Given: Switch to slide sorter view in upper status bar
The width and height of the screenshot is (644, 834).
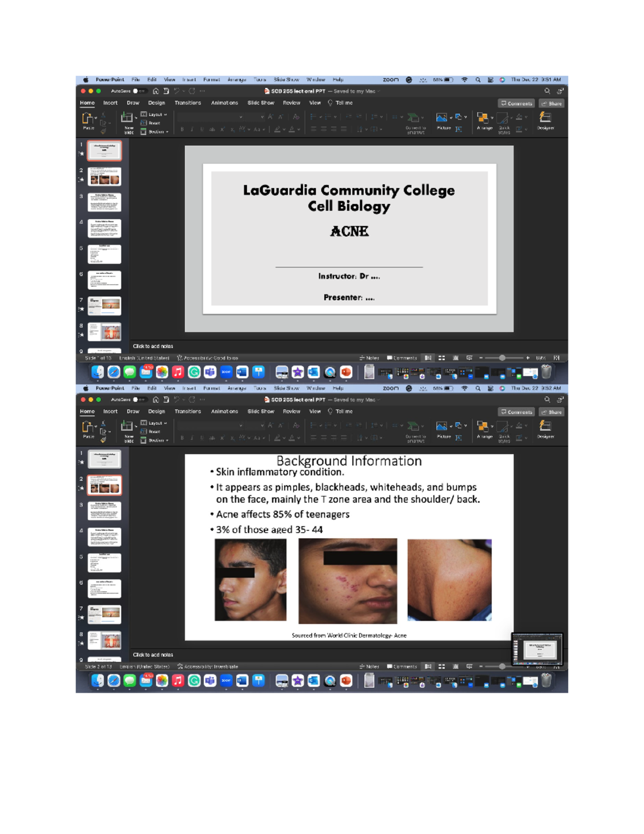Looking at the screenshot, I should pos(442,358).
